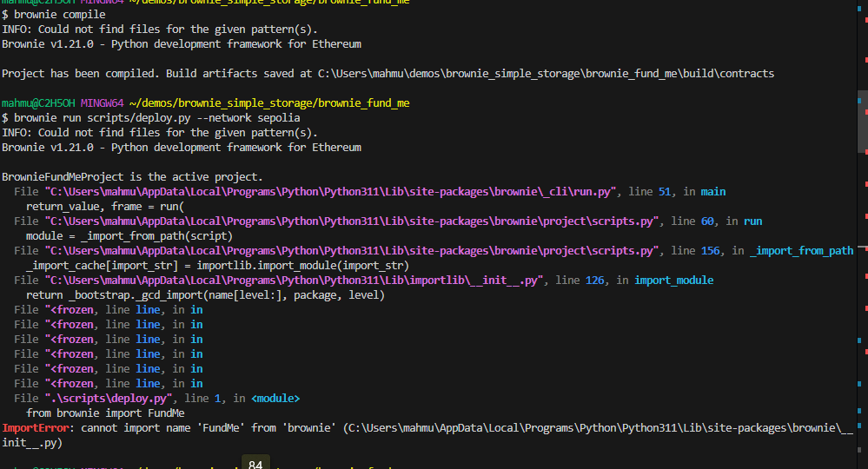Click the blue '_import_from_path' function name
This screenshot has width=868, height=469.
coord(802,251)
